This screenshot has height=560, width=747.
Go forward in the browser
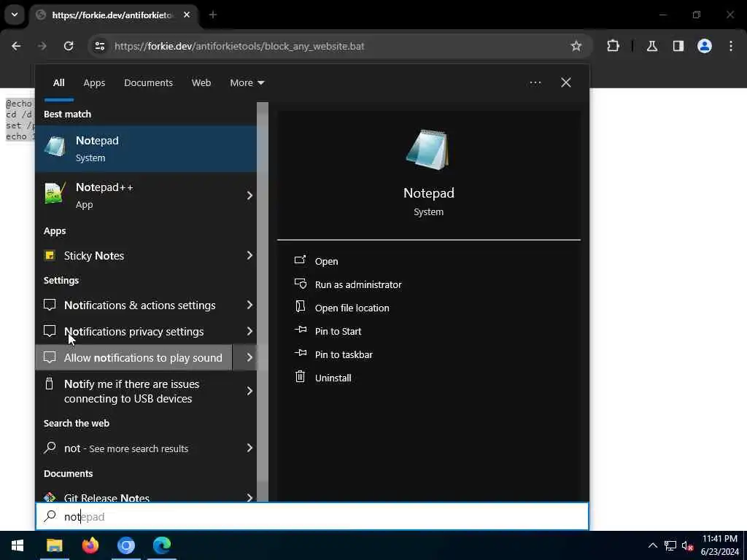(42, 46)
